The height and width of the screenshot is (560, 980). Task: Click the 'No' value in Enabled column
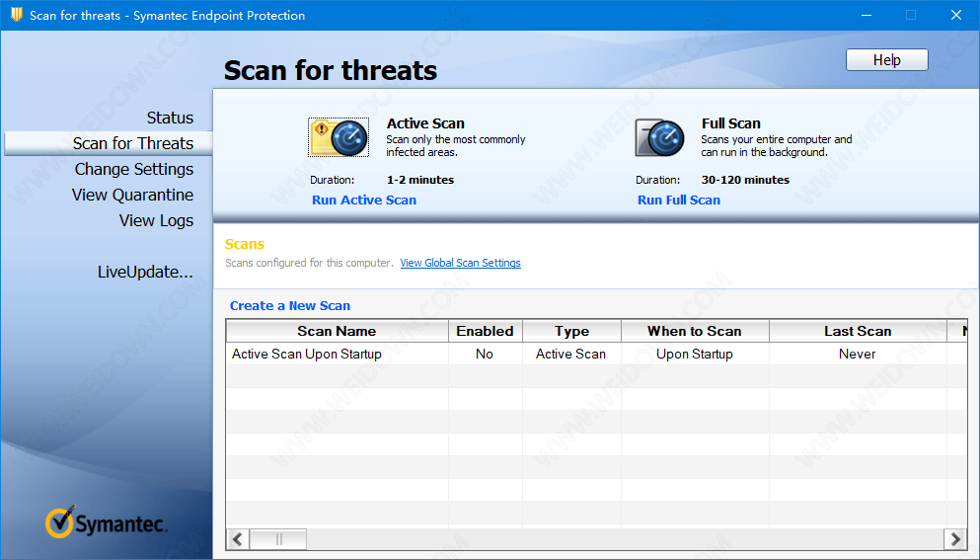(x=485, y=355)
